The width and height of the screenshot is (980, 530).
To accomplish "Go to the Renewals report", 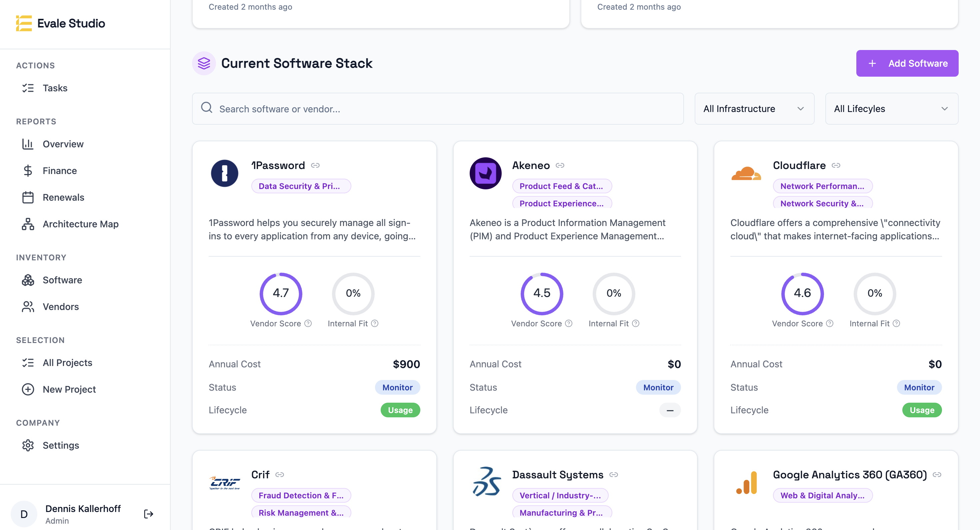I will click(63, 197).
